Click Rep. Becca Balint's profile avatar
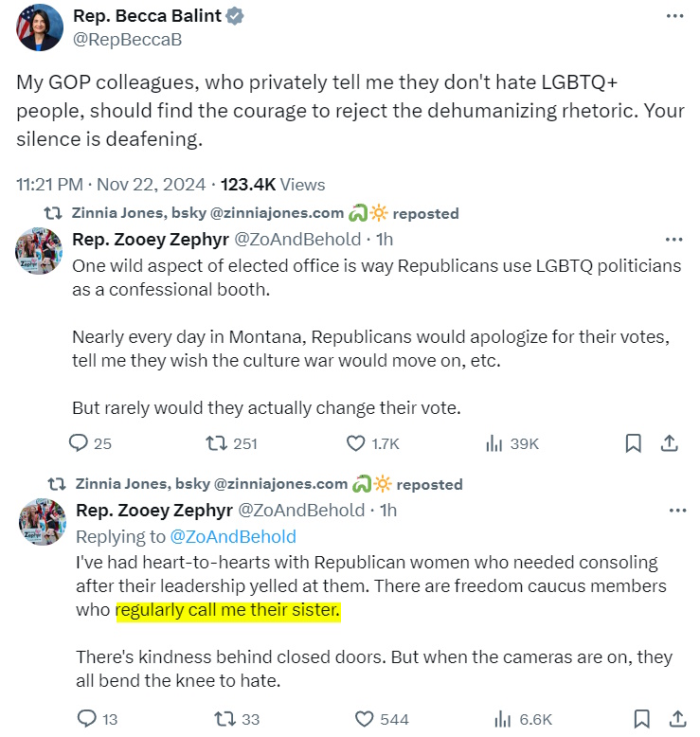The width and height of the screenshot is (700, 737). pyautogui.click(x=39, y=27)
